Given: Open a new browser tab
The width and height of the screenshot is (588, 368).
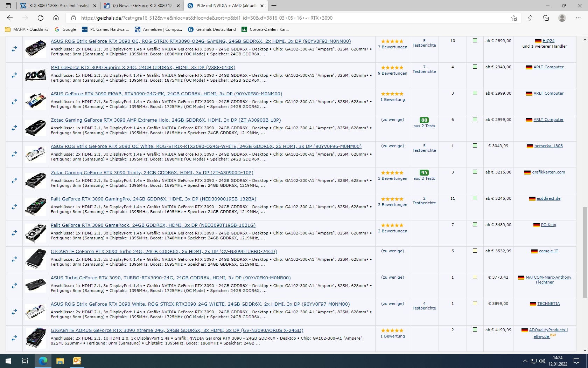Looking at the screenshot, I should (x=274, y=6).
